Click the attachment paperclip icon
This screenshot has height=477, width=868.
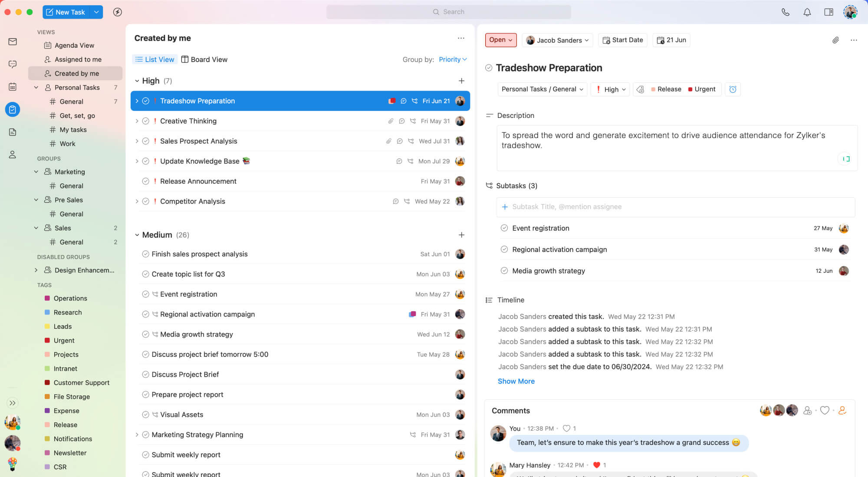(x=835, y=40)
